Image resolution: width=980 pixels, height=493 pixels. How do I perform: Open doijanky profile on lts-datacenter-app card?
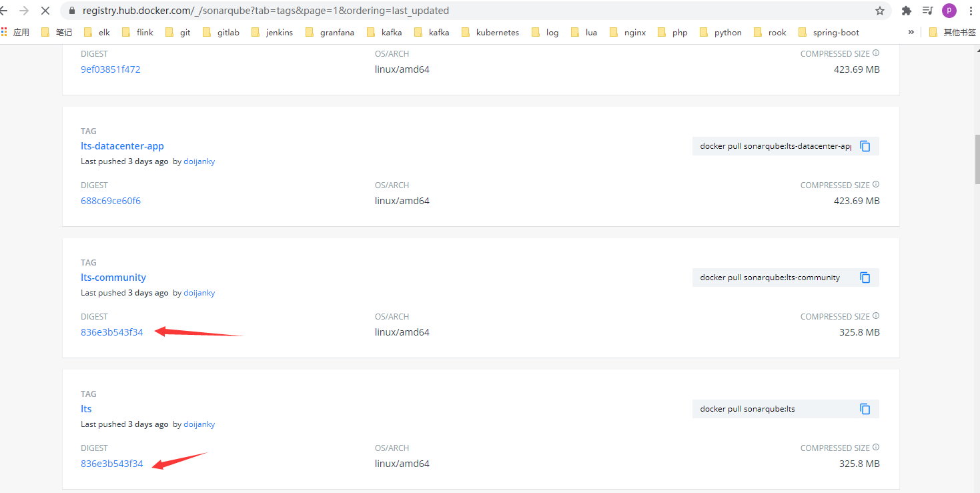[199, 161]
